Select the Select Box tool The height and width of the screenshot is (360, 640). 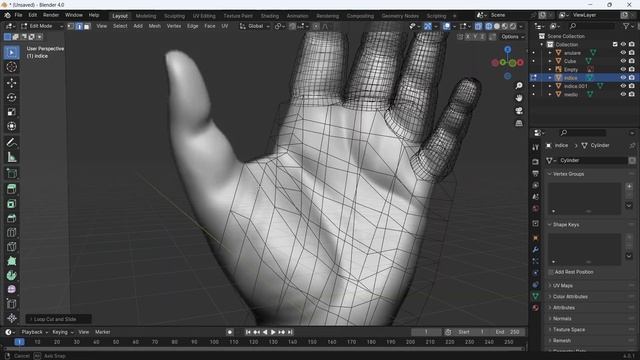click(x=11, y=53)
